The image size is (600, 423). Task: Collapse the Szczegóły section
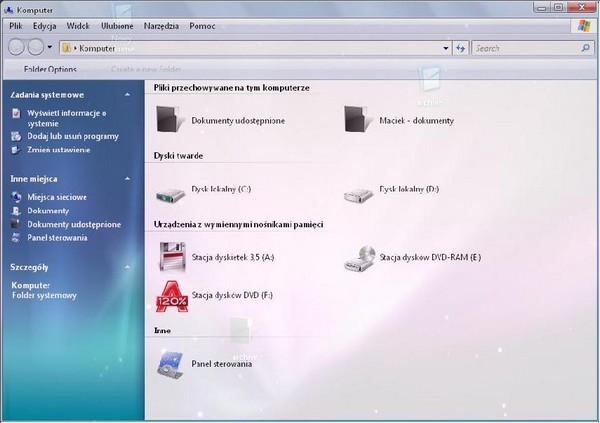(126, 267)
